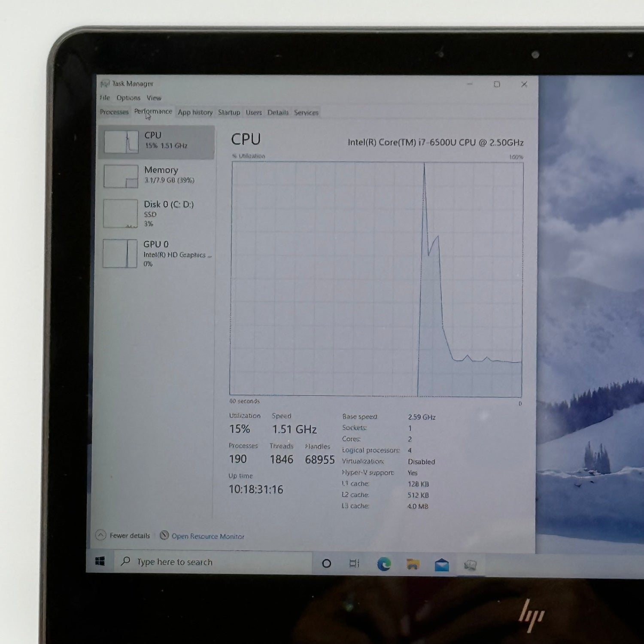Go to the Users tab
Image resolution: width=644 pixels, height=644 pixels.
[x=253, y=112]
